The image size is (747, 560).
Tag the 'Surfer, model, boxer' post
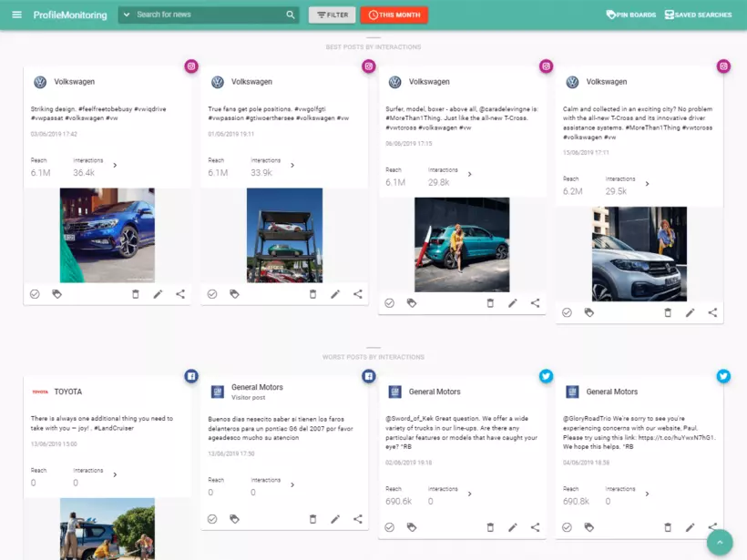(412, 303)
